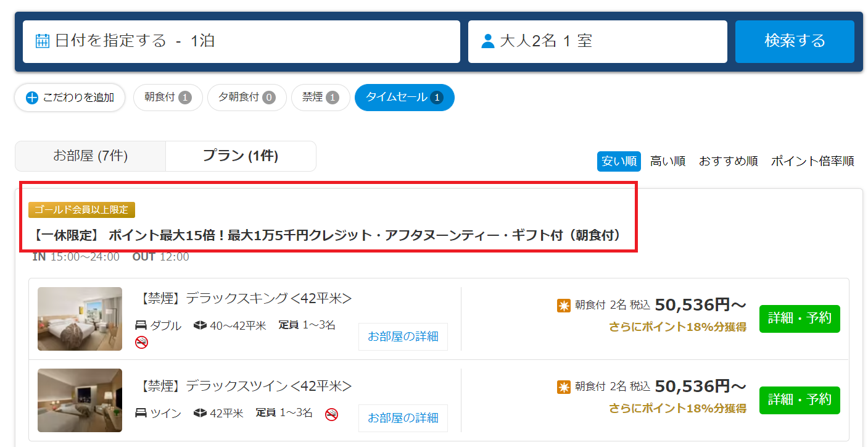Click 詳細・予約 for Deluxe King room
Viewport: 868px width, 447px height.
click(x=799, y=319)
